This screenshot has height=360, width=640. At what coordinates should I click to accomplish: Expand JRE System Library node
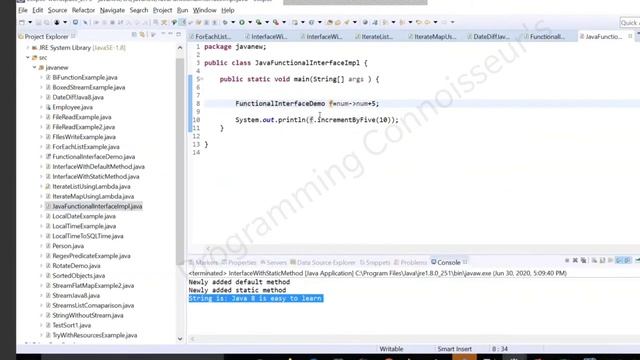click(28, 48)
